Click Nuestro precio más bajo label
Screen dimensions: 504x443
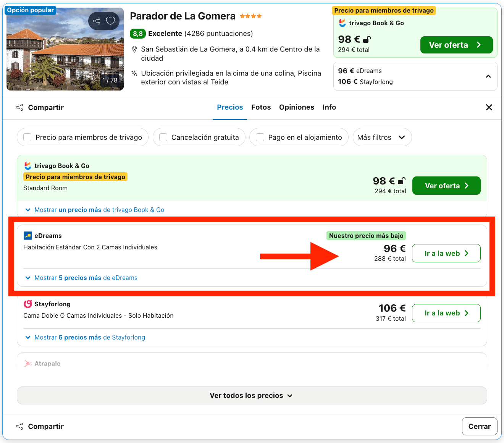point(366,236)
